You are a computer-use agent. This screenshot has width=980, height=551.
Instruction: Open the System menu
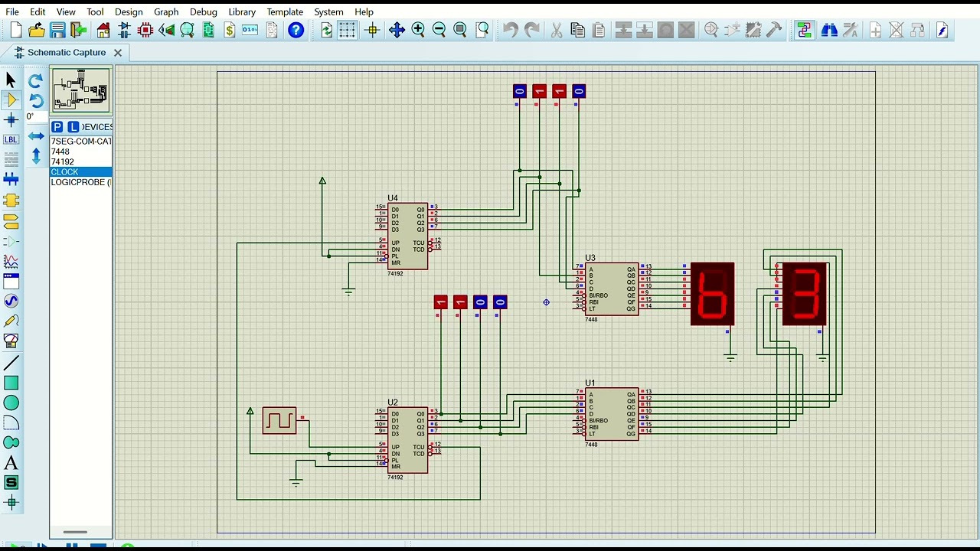[328, 11]
